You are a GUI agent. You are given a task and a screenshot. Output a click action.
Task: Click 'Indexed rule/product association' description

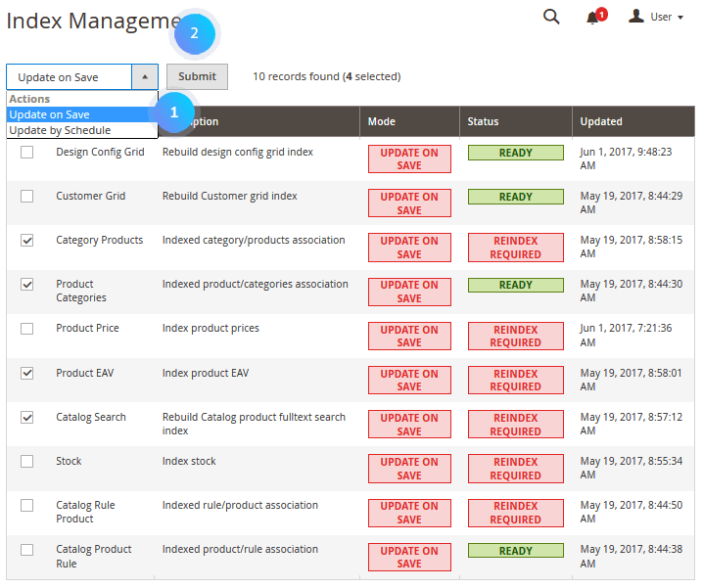tap(240, 505)
